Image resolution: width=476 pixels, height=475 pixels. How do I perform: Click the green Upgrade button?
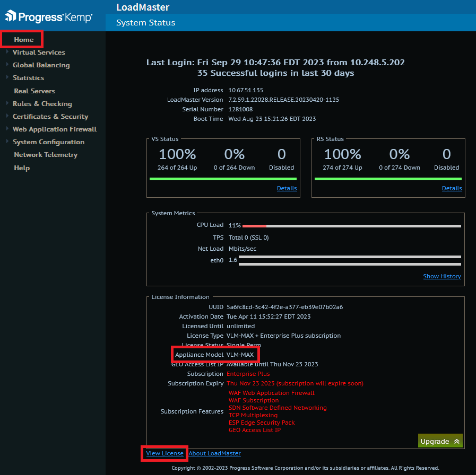pos(440,441)
